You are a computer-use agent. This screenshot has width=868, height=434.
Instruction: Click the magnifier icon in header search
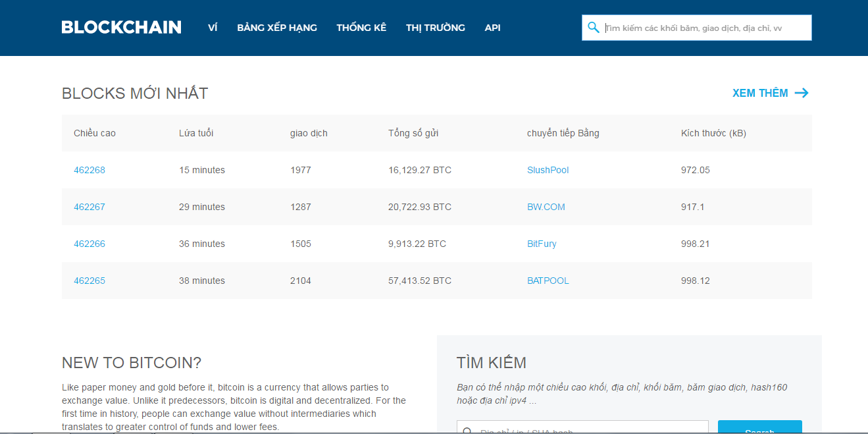594,28
